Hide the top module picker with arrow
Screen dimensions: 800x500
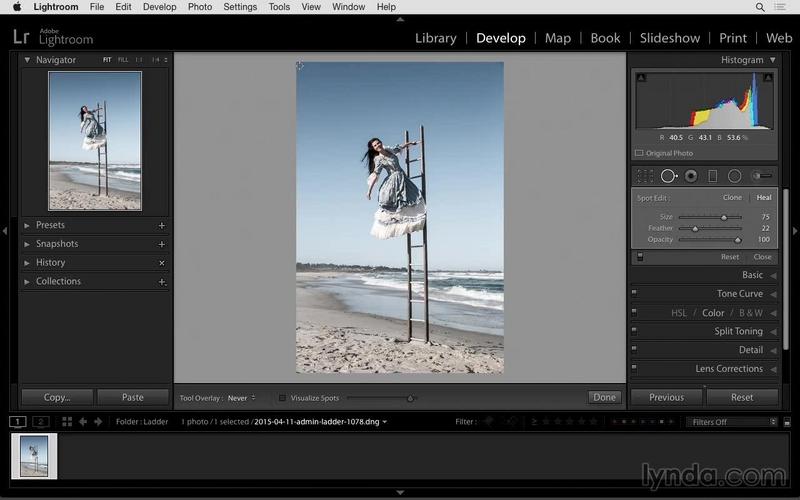tap(400, 19)
